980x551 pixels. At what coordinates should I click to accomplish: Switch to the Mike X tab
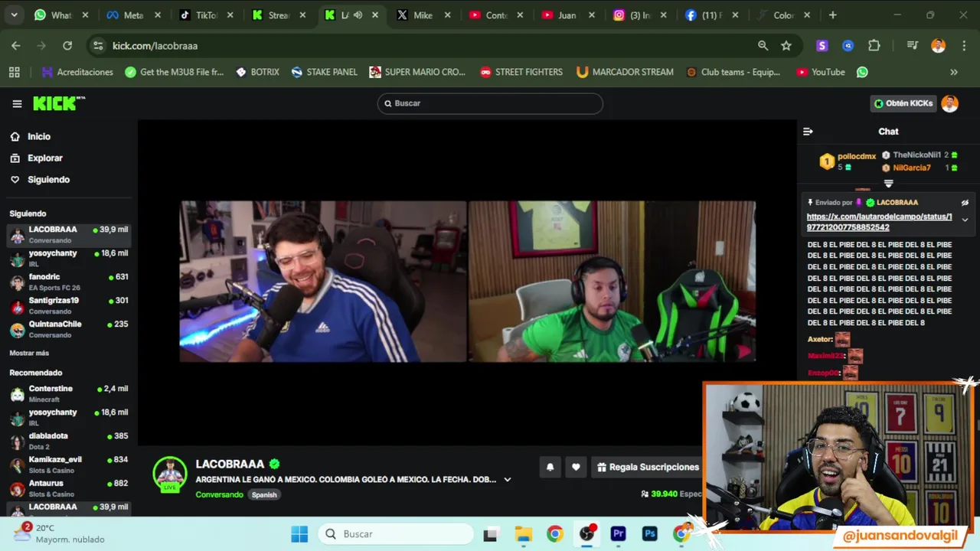click(424, 15)
